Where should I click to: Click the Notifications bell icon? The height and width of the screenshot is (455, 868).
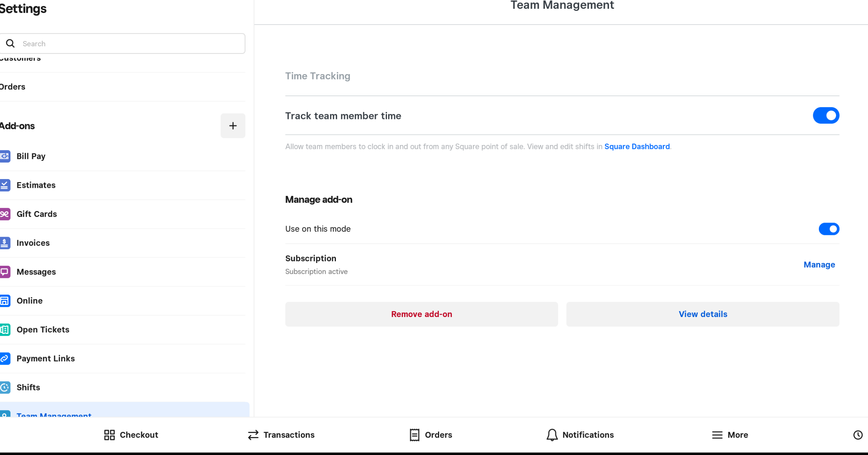pyautogui.click(x=552, y=435)
